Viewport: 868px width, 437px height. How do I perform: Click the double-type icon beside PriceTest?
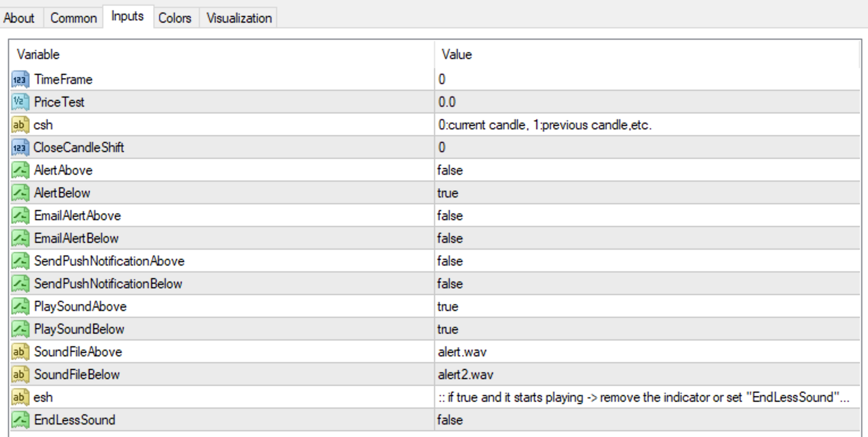tap(19, 102)
